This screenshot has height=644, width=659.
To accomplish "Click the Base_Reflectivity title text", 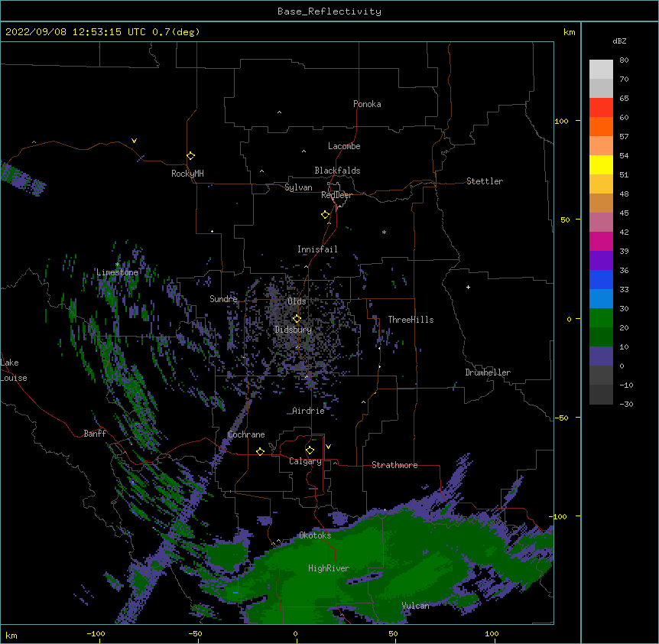I will 329,11.
